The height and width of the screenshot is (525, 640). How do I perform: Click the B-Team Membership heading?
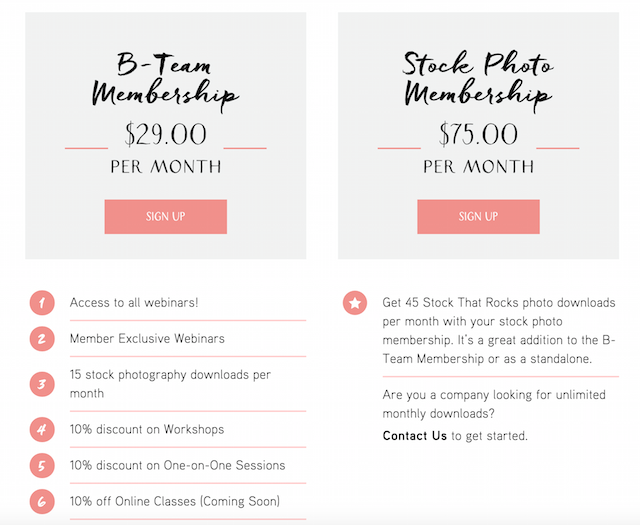pyautogui.click(x=165, y=82)
